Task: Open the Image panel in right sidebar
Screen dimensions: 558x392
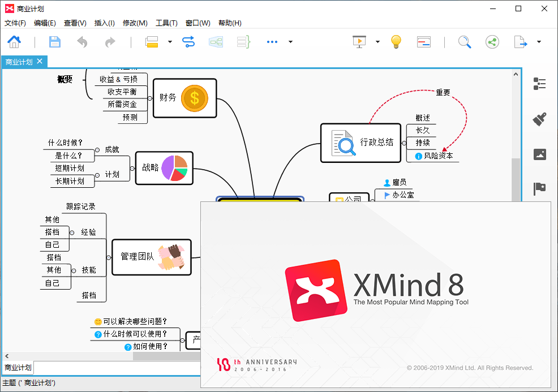Action: pos(539,154)
